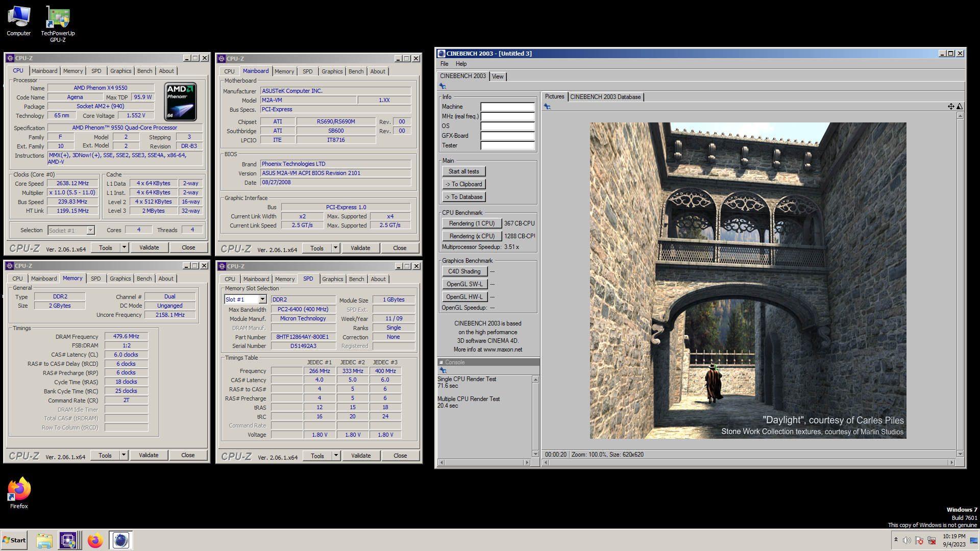980x551 pixels.
Task: Open the network status tray icon
Action: (x=932, y=540)
